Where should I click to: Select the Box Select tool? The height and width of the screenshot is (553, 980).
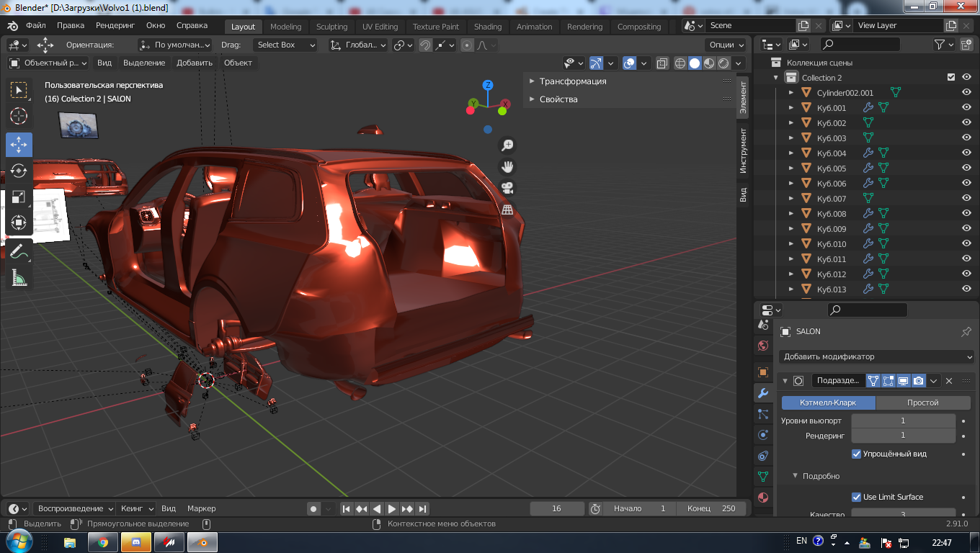click(x=19, y=90)
